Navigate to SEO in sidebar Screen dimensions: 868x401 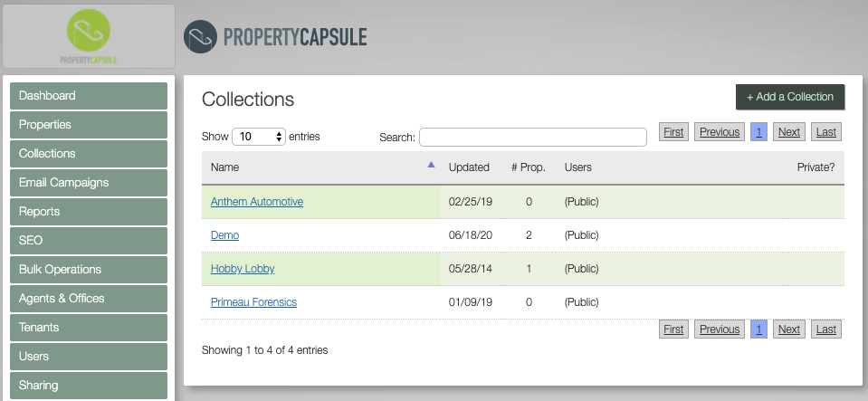coord(89,241)
